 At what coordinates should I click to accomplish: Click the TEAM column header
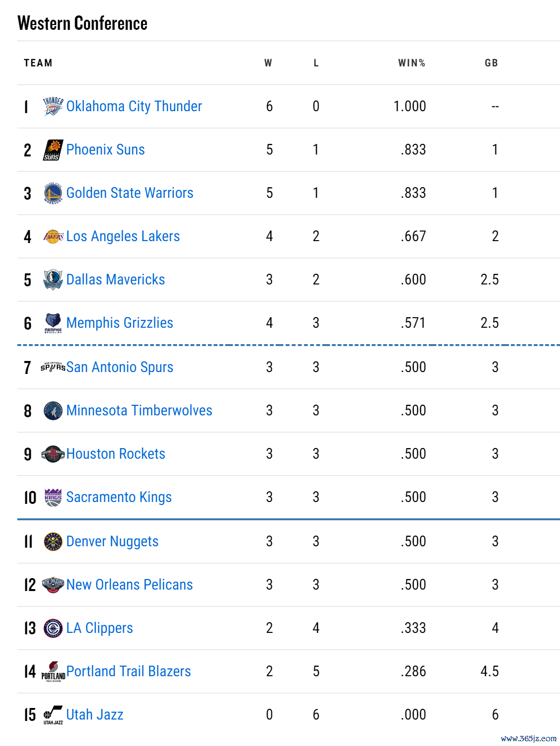[x=38, y=63]
